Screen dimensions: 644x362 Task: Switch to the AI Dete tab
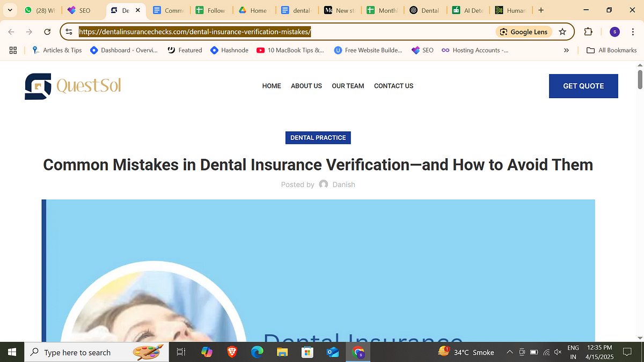tap(467, 10)
